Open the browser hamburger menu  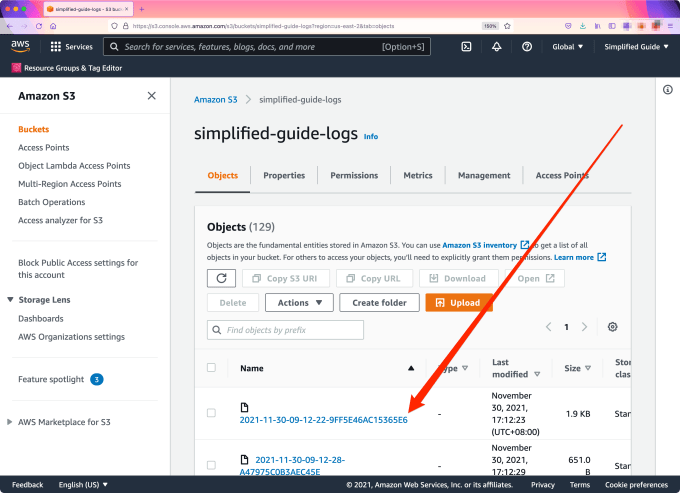coord(670,26)
